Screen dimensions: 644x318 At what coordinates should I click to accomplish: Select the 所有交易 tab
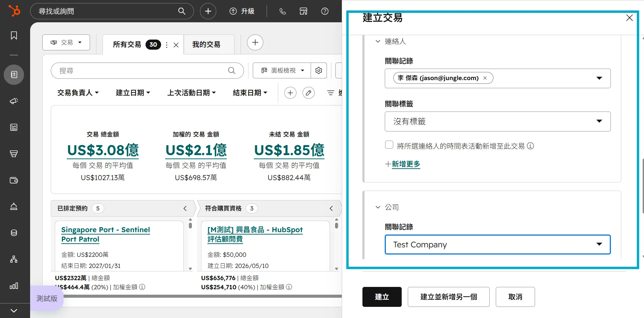pyautogui.click(x=127, y=45)
